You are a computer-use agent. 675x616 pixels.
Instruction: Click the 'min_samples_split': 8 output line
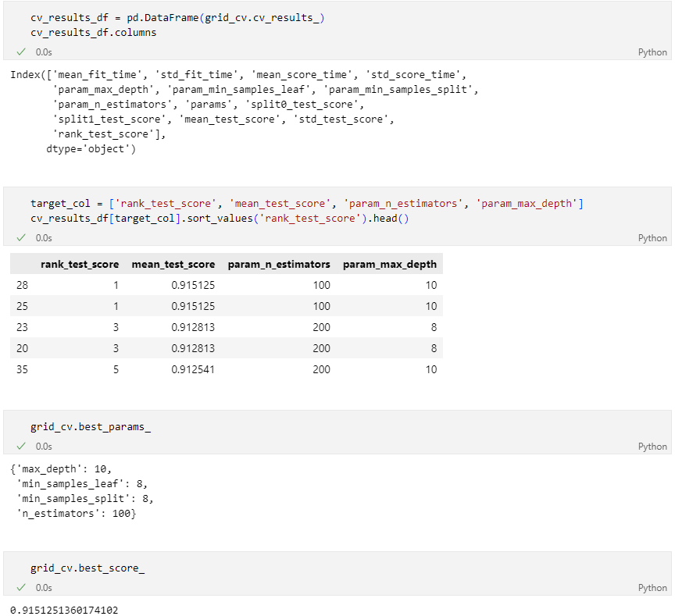pos(85,499)
